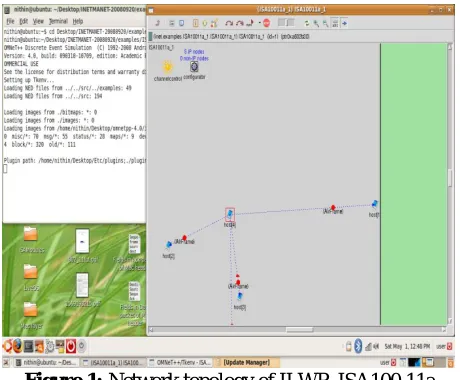This screenshot has height=380, width=460.
Task: Click the green re-layout arrows icon
Action: coord(307,23)
